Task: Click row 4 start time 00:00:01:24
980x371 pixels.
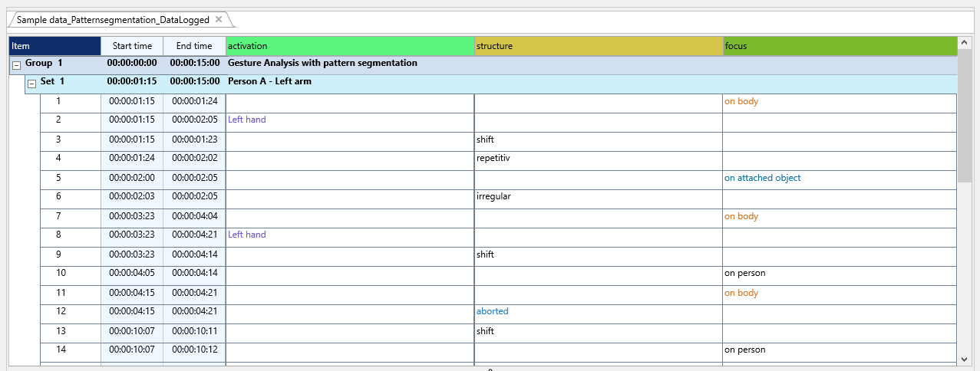Action: click(x=132, y=159)
